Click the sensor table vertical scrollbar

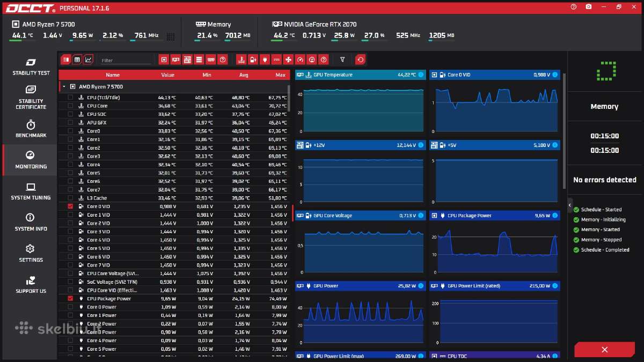pyautogui.click(x=290, y=99)
